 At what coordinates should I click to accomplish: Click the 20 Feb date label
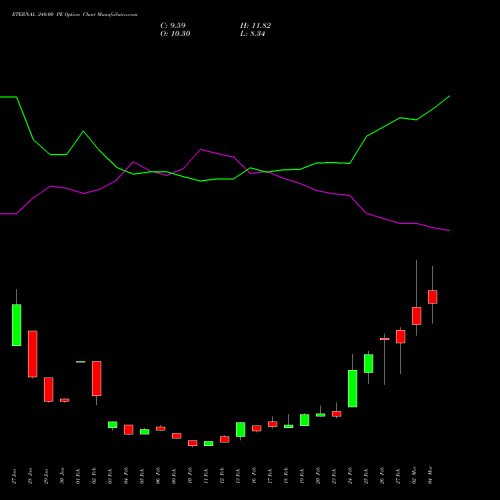319,476
